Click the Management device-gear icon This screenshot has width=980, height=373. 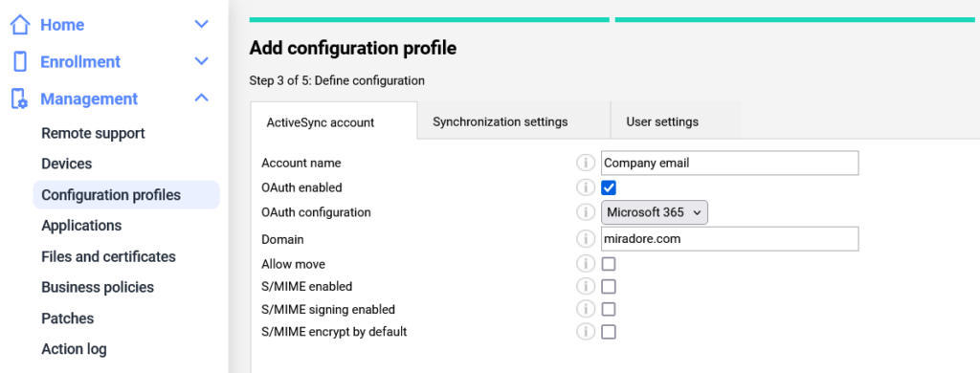pyautogui.click(x=20, y=99)
